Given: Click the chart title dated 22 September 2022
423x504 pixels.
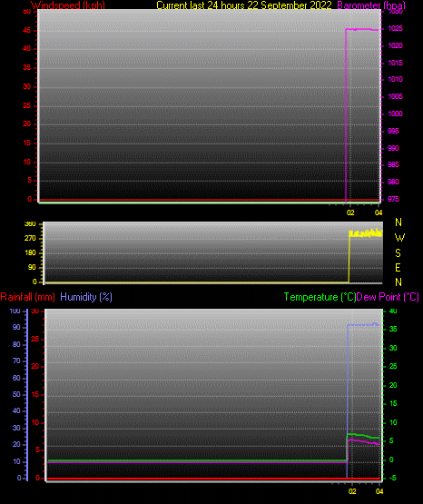Looking at the screenshot, I should pyautogui.click(x=244, y=5).
